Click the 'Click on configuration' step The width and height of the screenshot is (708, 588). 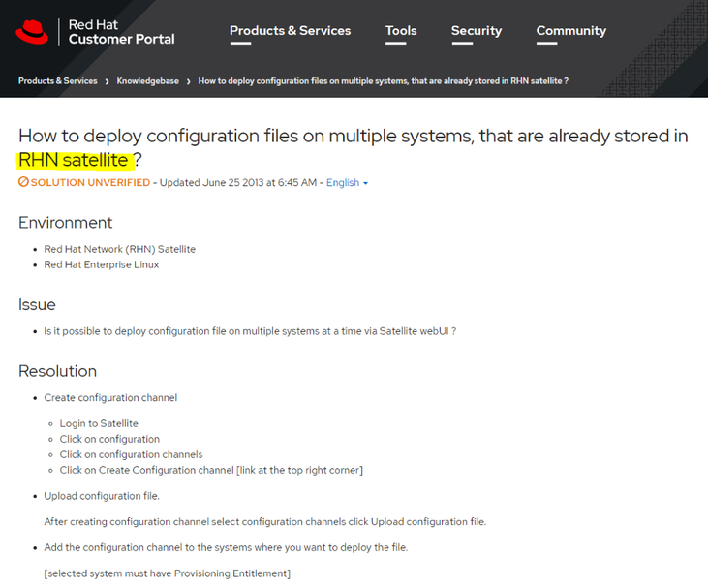[109, 439]
